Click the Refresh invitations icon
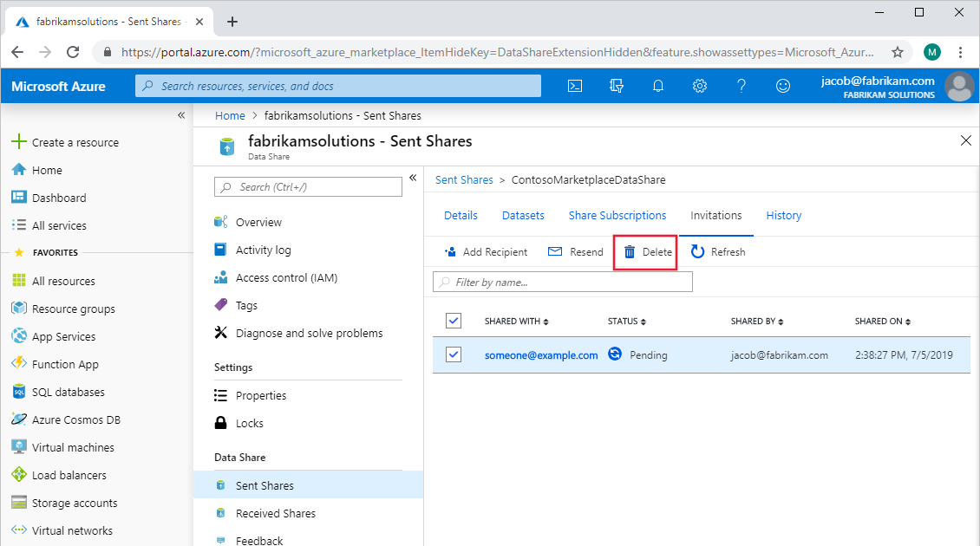Image resolution: width=980 pixels, height=546 pixels. tap(698, 252)
